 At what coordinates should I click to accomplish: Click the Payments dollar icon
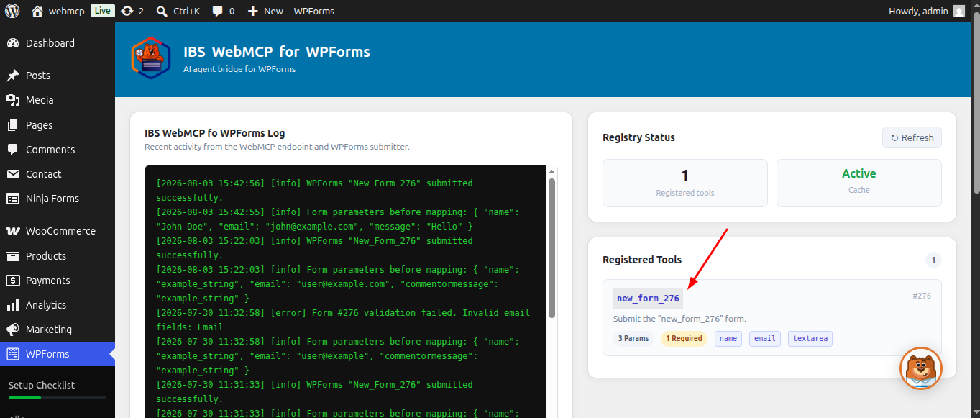tap(13, 281)
